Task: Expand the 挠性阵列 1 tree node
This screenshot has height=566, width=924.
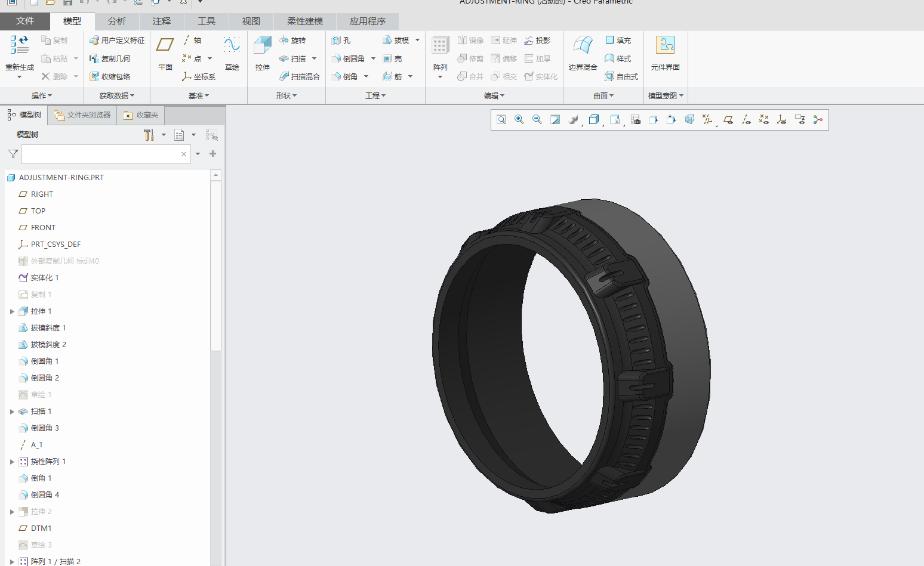Action: 12,462
